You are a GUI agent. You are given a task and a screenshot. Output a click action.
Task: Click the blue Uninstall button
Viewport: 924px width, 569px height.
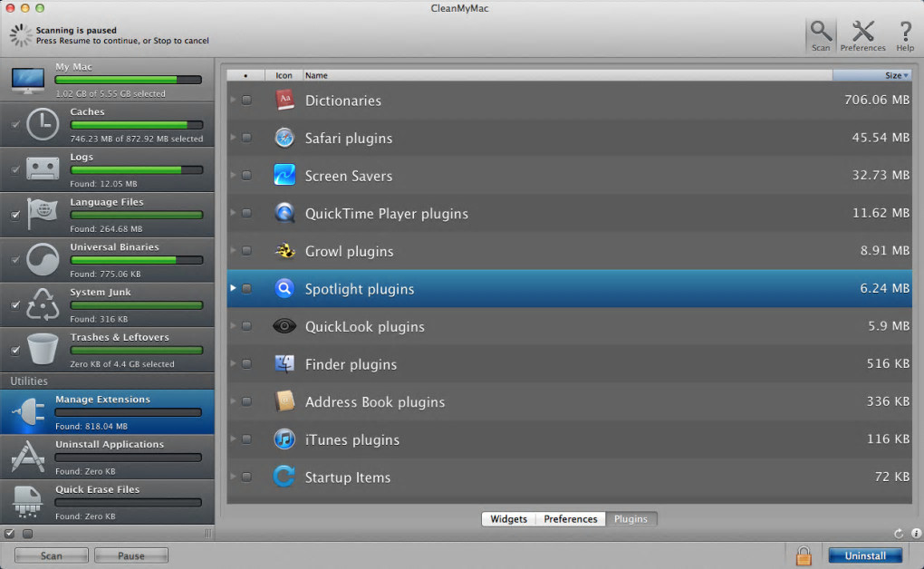[x=865, y=555]
